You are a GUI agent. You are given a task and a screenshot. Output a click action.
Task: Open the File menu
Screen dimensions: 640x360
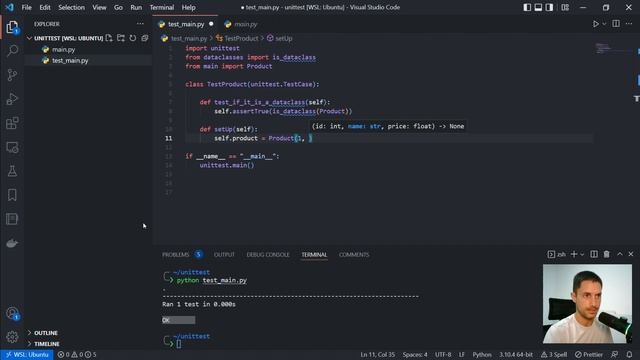pos(27,7)
